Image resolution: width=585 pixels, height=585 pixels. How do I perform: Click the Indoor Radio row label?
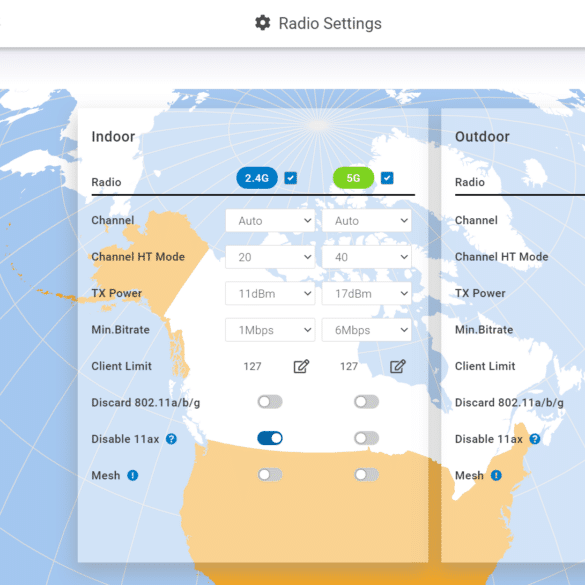tap(106, 182)
